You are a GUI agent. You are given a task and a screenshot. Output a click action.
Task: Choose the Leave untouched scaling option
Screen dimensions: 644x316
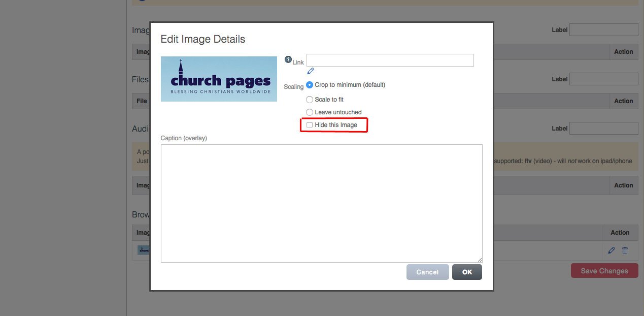coord(310,112)
